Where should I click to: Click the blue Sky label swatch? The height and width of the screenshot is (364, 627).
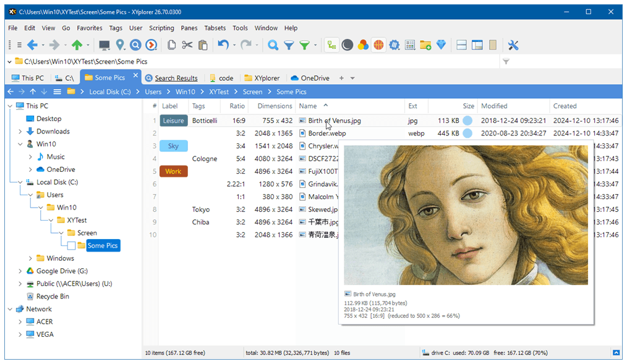(x=173, y=146)
